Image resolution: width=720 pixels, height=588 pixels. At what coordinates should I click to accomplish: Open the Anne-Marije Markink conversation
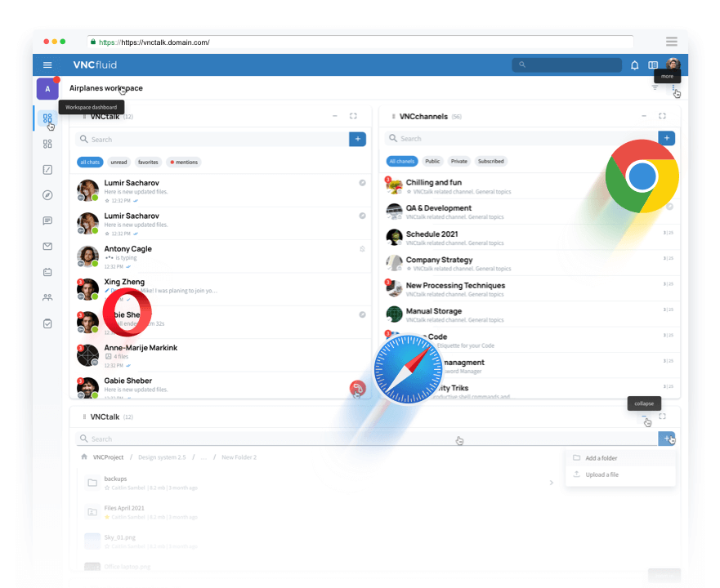pos(221,356)
